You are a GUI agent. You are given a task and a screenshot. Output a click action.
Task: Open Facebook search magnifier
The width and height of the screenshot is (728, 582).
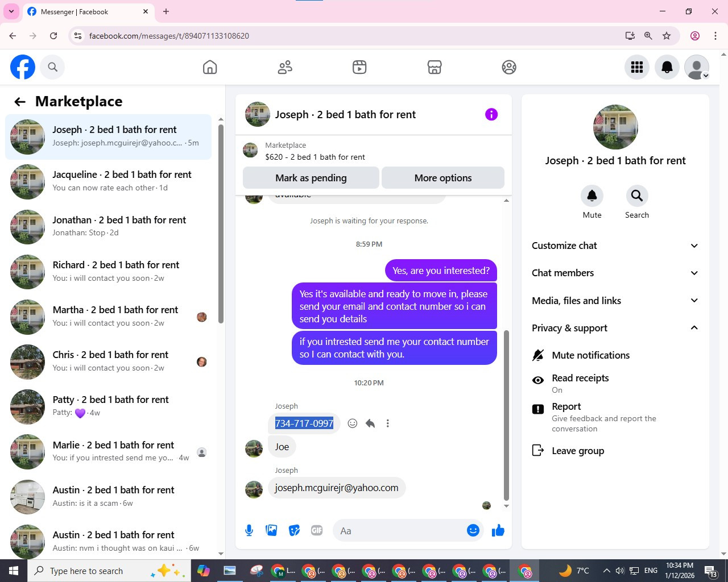(52, 67)
